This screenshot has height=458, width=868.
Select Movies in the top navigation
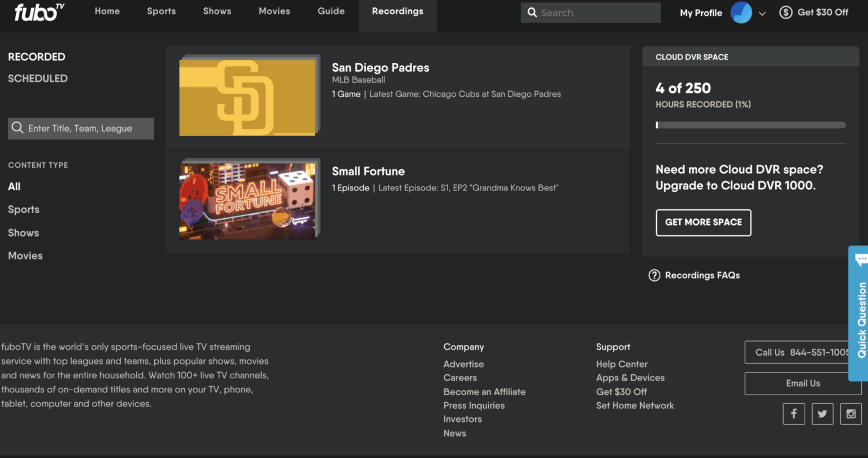(274, 11)
